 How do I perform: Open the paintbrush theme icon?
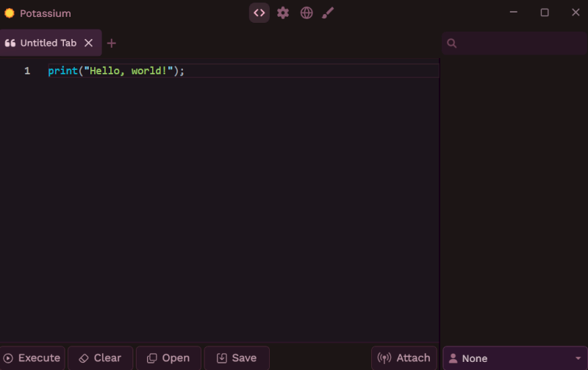point(328,13)
